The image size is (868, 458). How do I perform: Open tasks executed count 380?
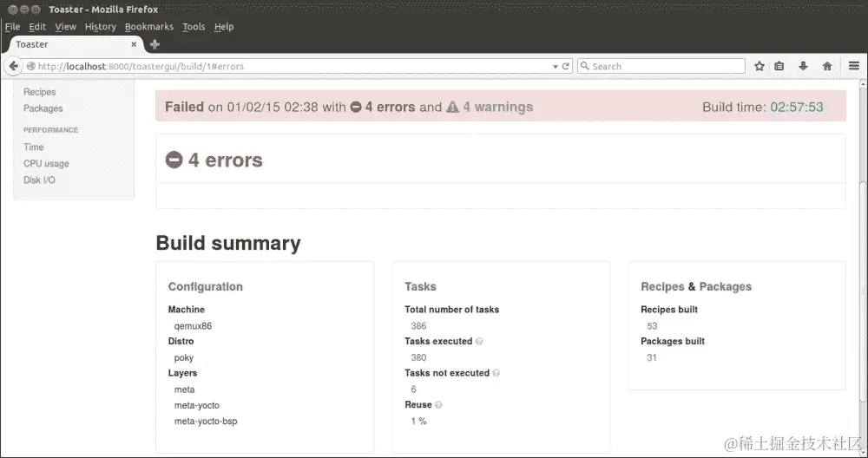(x=418, y=357)
